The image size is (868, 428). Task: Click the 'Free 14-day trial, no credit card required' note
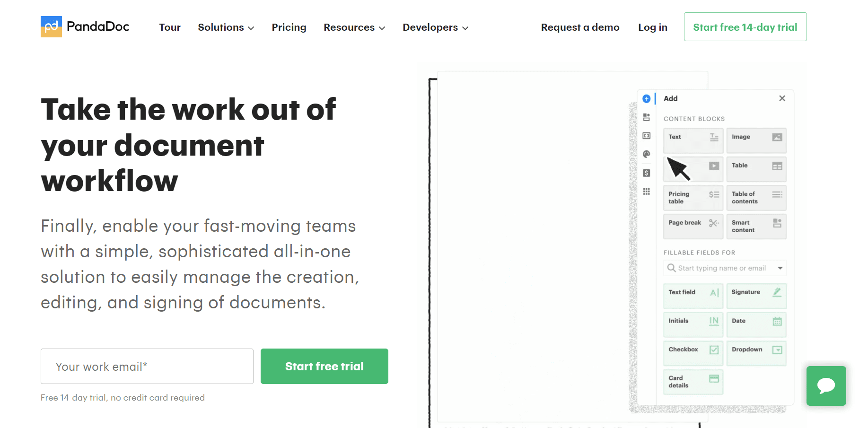[123, 398]
